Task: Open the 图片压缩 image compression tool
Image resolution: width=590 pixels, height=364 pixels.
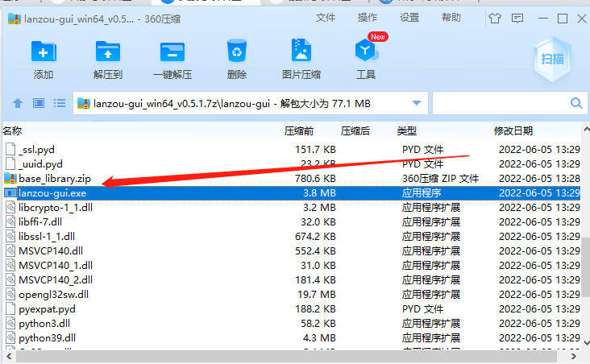Action: (x=301, y=50)
